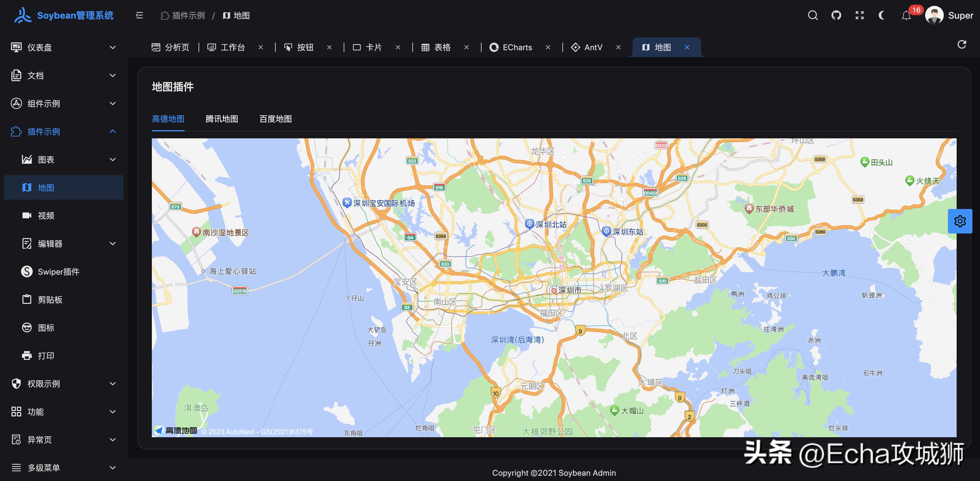Click the search magnifier icon
Screen dimensions: 980x481
813,15
